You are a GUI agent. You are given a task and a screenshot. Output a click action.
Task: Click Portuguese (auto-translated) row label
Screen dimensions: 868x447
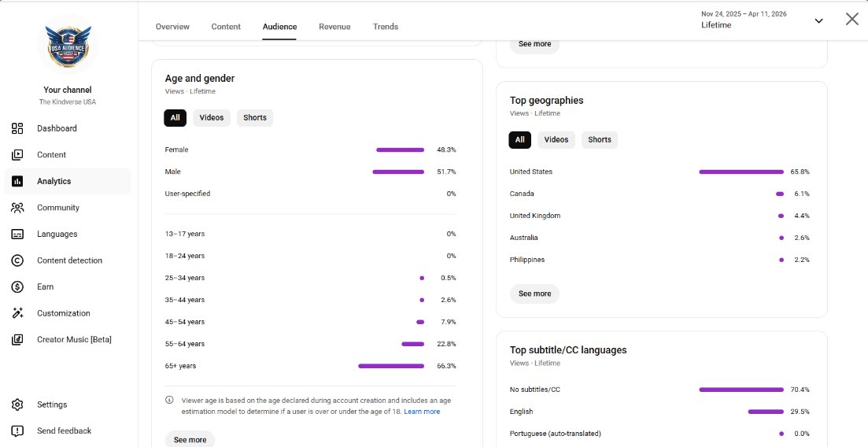(556, 434)
